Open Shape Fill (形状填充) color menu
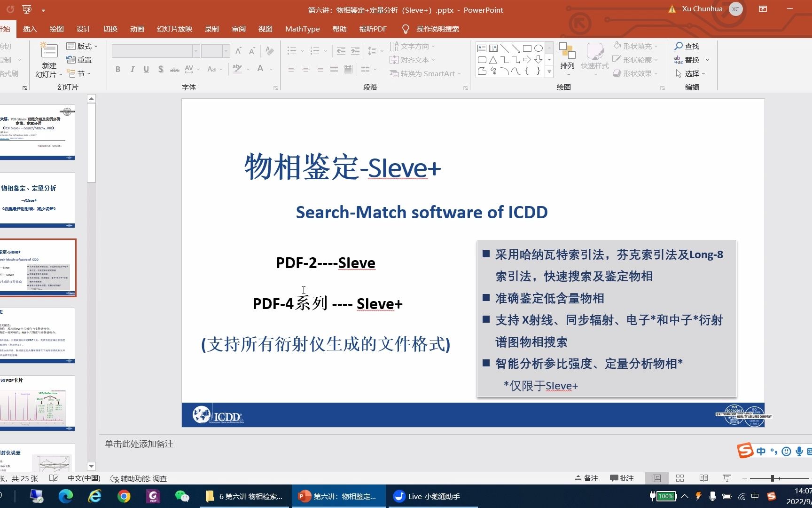The width and height of the screenshot is (812, 508). pyautogui.click(x=635, y=46)
